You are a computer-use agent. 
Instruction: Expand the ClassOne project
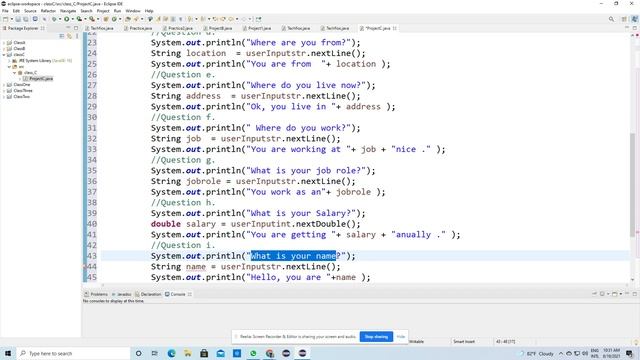pos(4,84)
